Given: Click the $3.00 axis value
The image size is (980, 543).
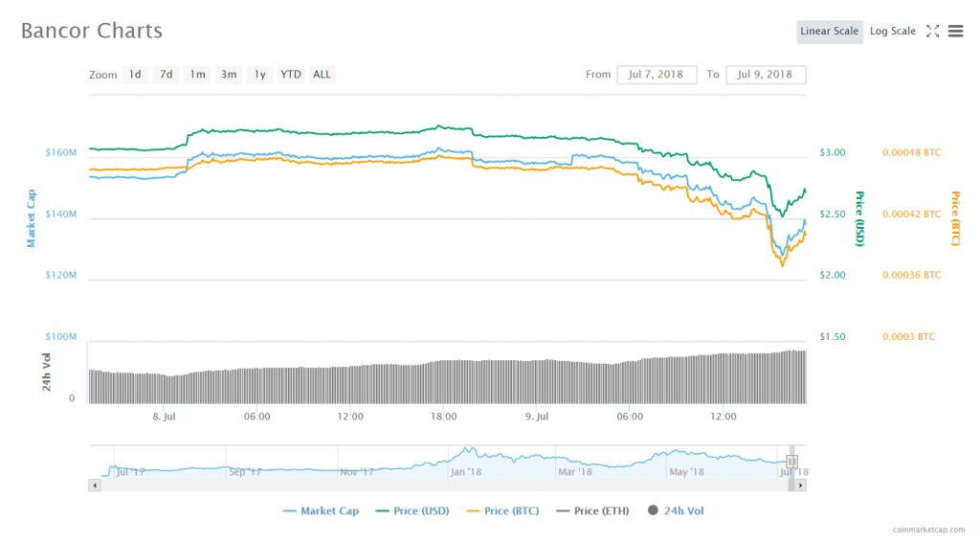Looking at the screenshot, I should pyautogui.click(x=833, y=152).
